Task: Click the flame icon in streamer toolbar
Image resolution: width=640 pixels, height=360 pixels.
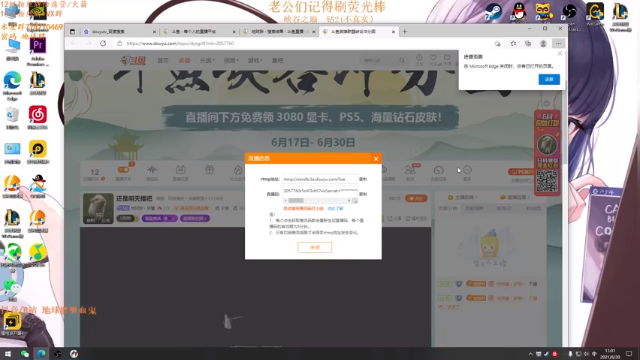Action: [238, 170]
